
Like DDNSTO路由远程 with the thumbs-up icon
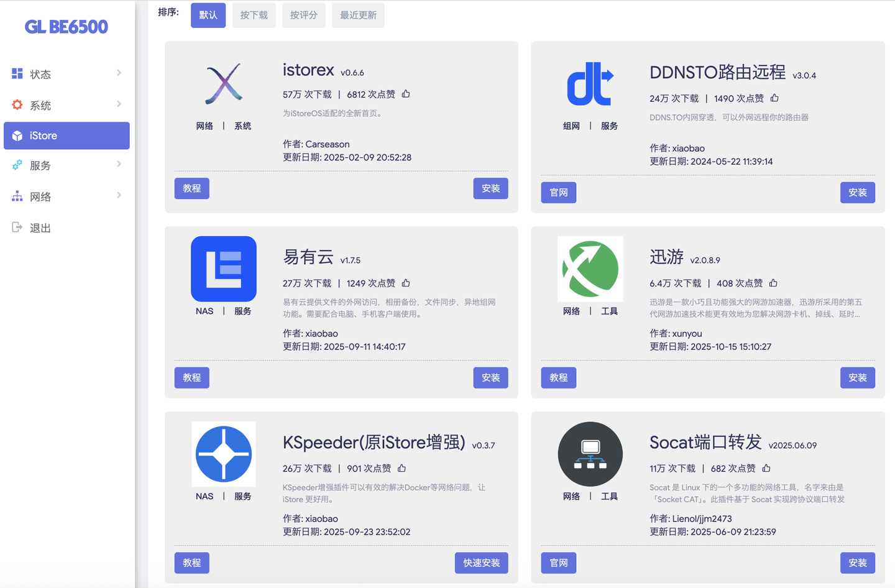[774, 98]
